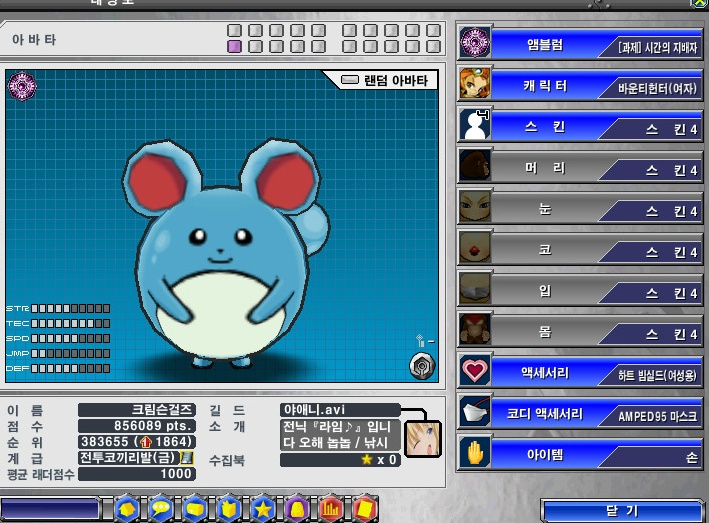Click the 닫기 close button

coord(622,511)
